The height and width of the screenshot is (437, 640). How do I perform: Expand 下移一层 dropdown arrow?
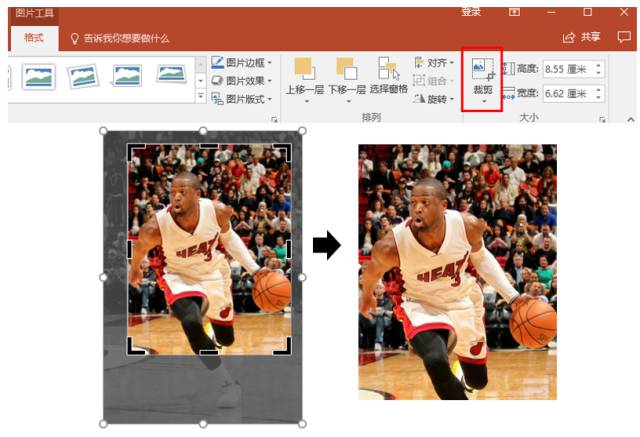pos(349,101)
